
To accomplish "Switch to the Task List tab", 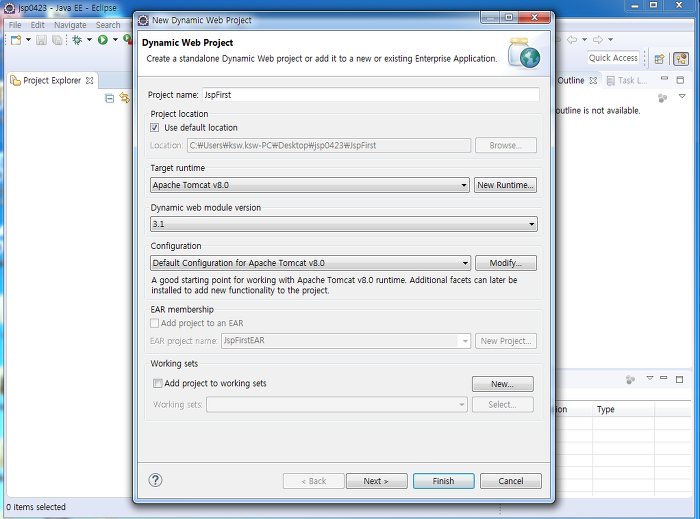I will click(627, 81).
